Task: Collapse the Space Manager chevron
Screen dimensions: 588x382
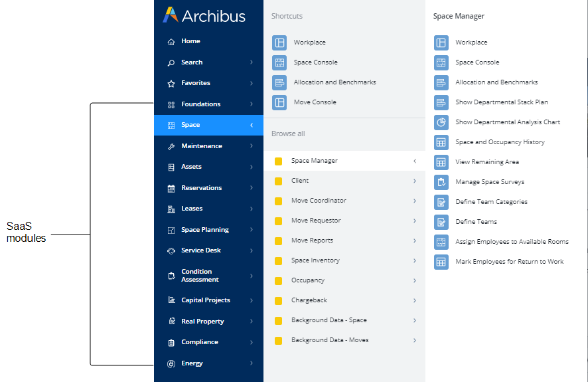Action: click(x=415, y=161)
